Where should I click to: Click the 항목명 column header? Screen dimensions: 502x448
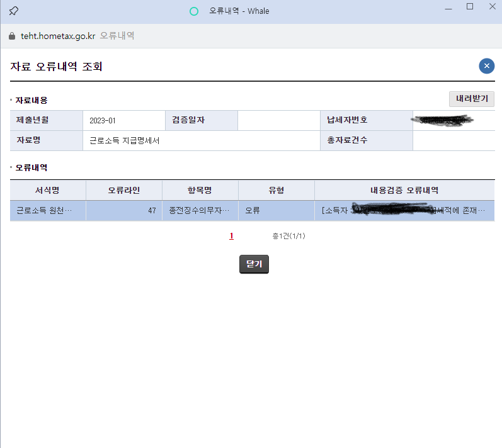tap(200, 190)
